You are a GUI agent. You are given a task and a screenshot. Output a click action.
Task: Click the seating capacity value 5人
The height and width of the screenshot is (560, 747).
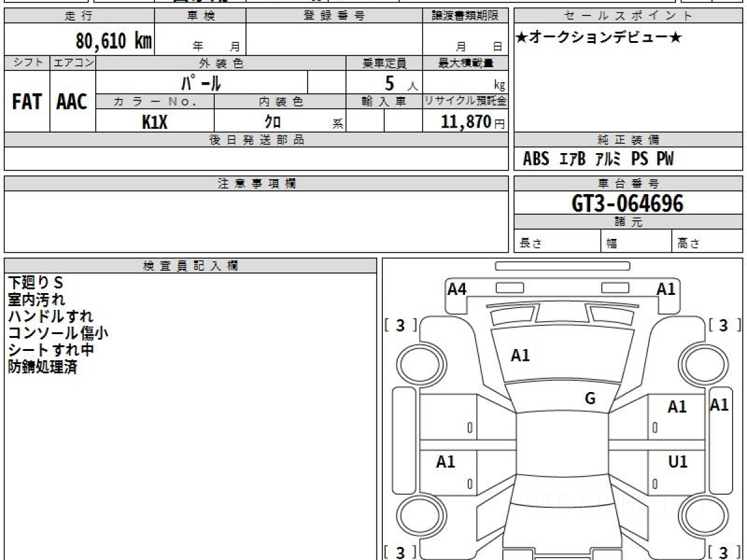click(401, 83)
